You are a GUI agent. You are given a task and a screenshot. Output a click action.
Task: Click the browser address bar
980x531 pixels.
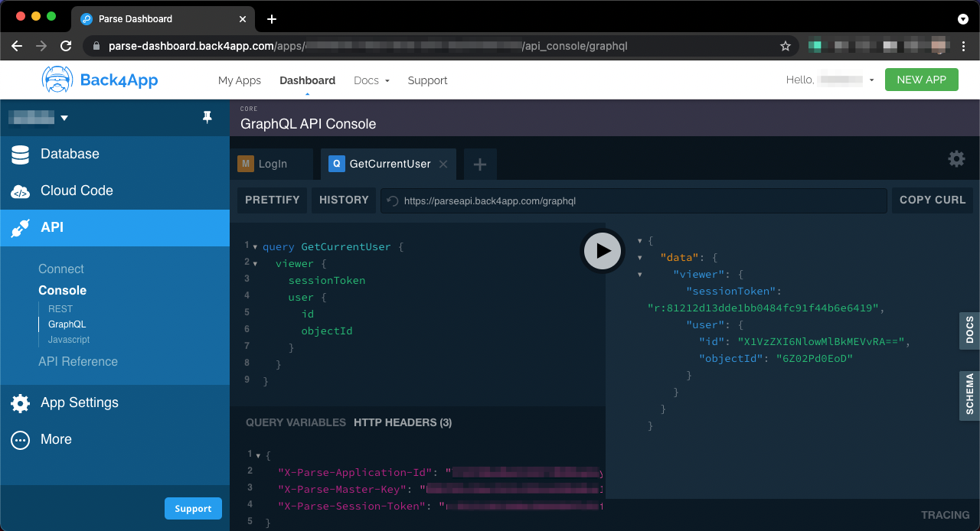click(440, 46)
